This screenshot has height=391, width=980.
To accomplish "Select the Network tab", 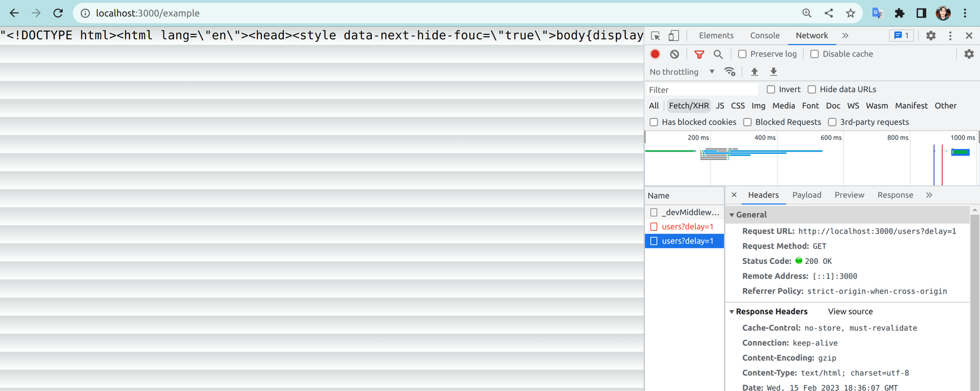I will point(812,36).
